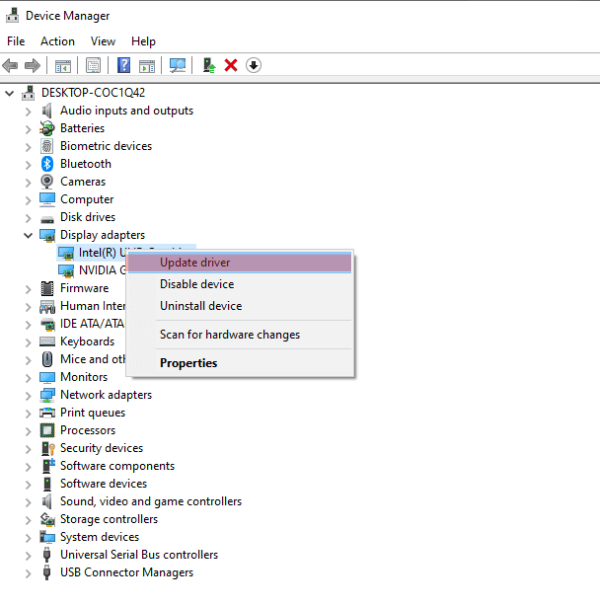Click the Properties toolbar icon
Screen dimensions: 600x600
coord(93,65)
